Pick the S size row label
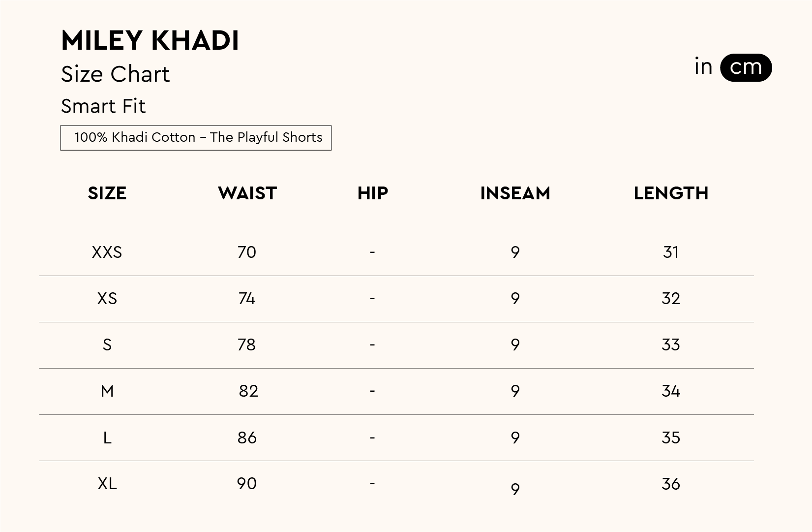The height and width of the screenshot is (532, 812). tap(107, 345)
